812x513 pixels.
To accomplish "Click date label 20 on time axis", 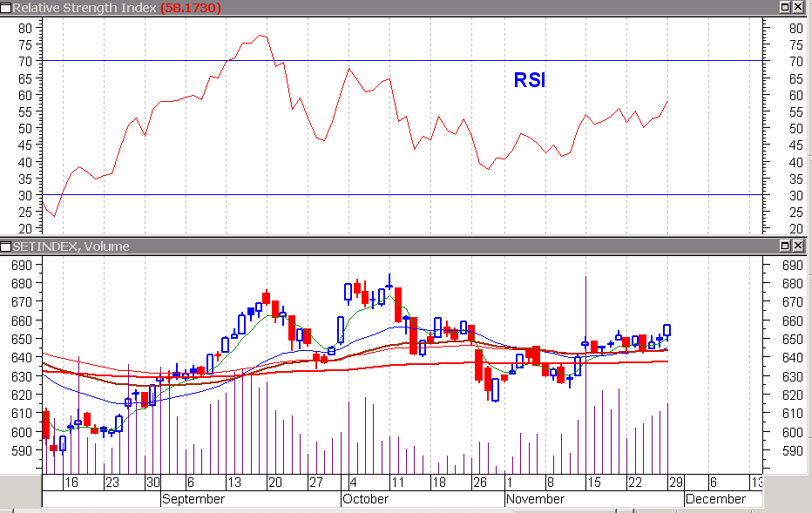I will pyautogui.click(x=275, y=483).
